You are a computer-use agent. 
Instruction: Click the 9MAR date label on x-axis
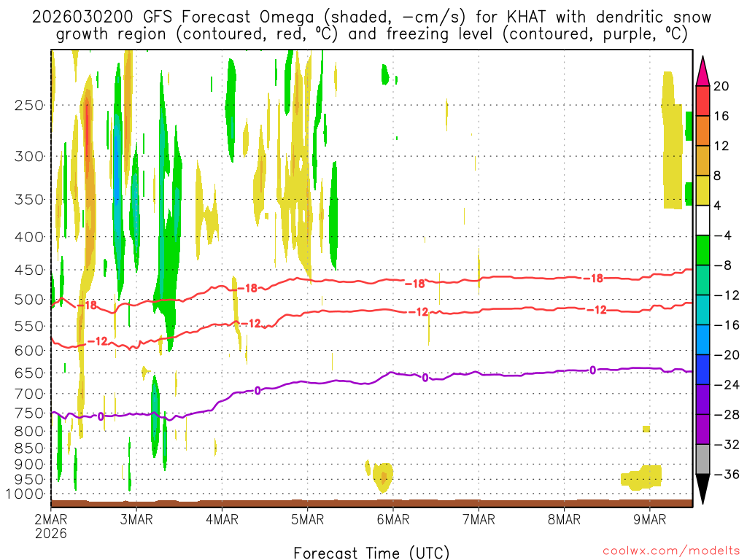(649, 519)
